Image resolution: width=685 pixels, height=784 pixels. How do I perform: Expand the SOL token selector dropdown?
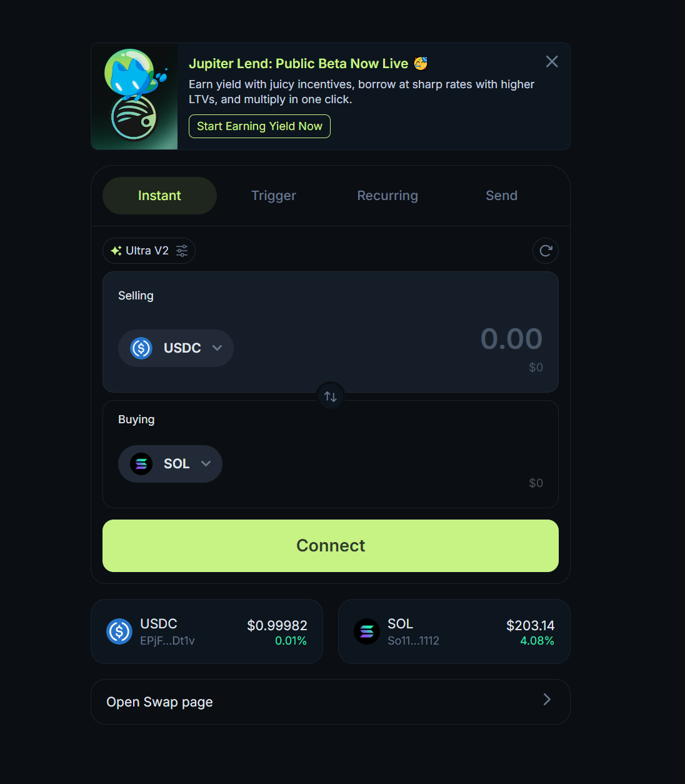click(206, 464)
